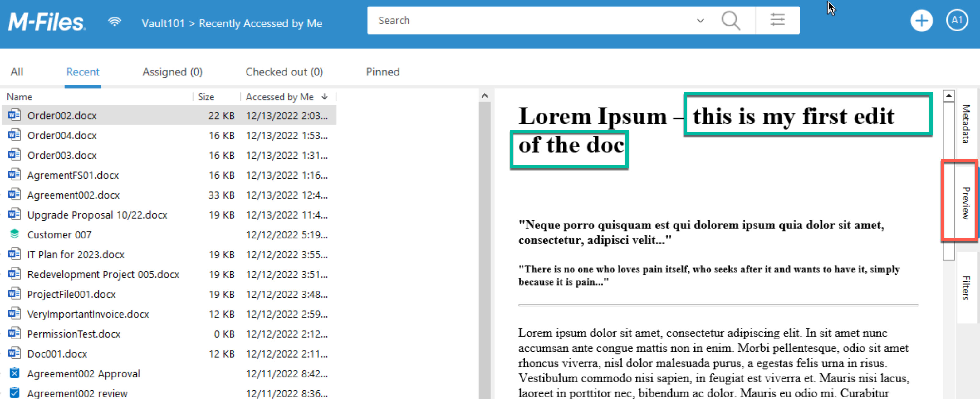Select the PermissionTest.docx file name
This screenshot has height=399, width=980.
pos(74,334)
